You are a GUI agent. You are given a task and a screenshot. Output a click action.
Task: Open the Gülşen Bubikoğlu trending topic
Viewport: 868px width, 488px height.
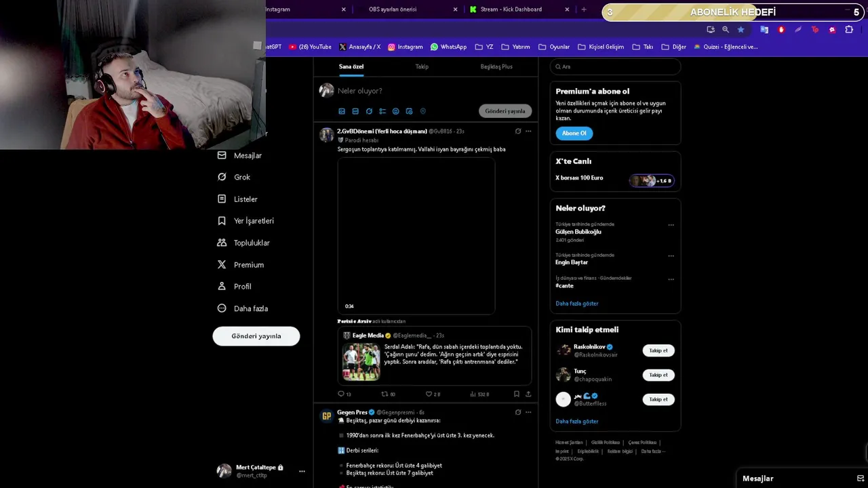coord(578,232)
